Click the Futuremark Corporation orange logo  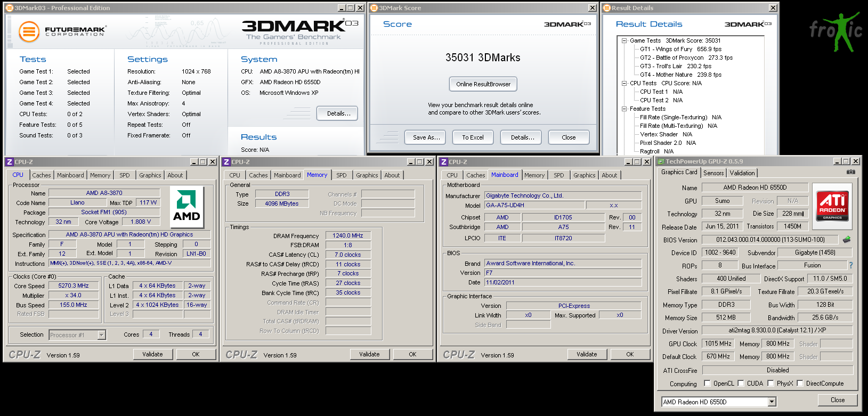tap(29, 32)
